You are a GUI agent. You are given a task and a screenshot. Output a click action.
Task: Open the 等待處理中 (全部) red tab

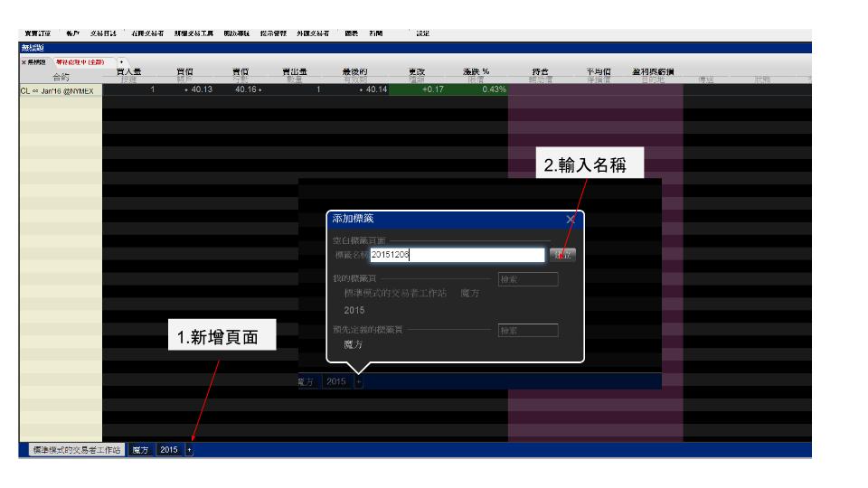point(80,62)
